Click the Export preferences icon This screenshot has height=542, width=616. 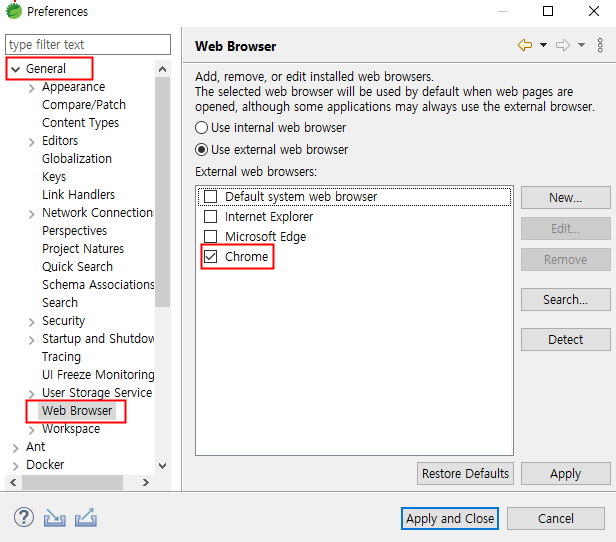(86, 518)
